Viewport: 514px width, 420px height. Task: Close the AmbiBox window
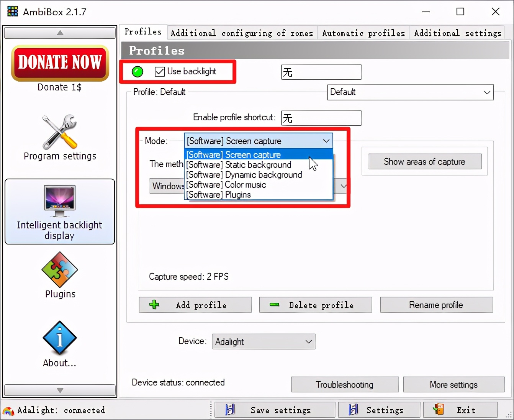(x=496, y=11)
